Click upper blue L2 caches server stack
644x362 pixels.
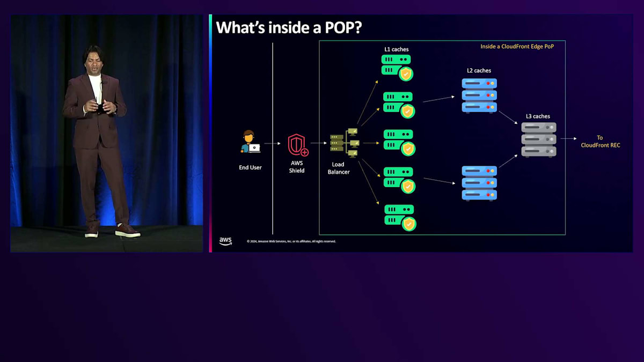(479, 96)
